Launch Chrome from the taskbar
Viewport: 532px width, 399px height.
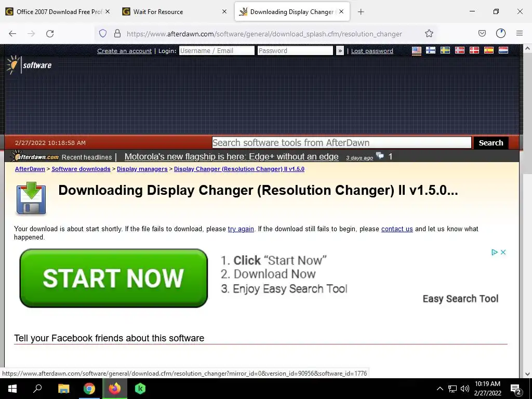pos(89,389)
